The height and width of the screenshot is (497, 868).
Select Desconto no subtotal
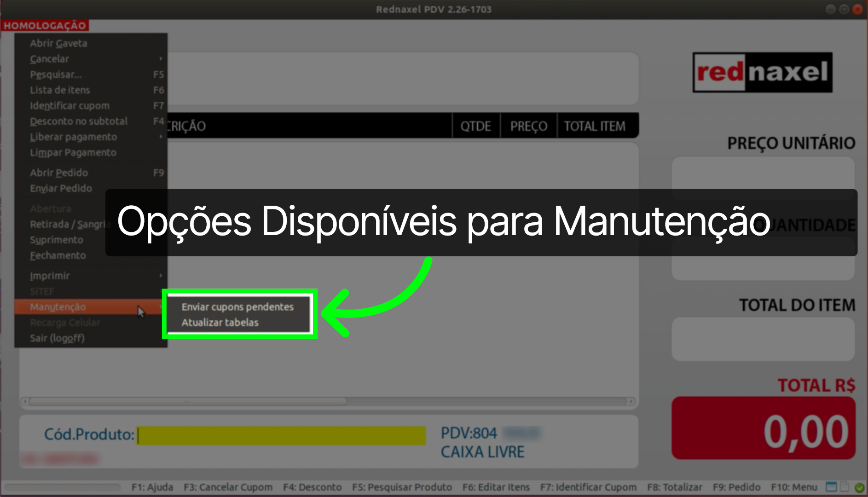pos(79,121)
